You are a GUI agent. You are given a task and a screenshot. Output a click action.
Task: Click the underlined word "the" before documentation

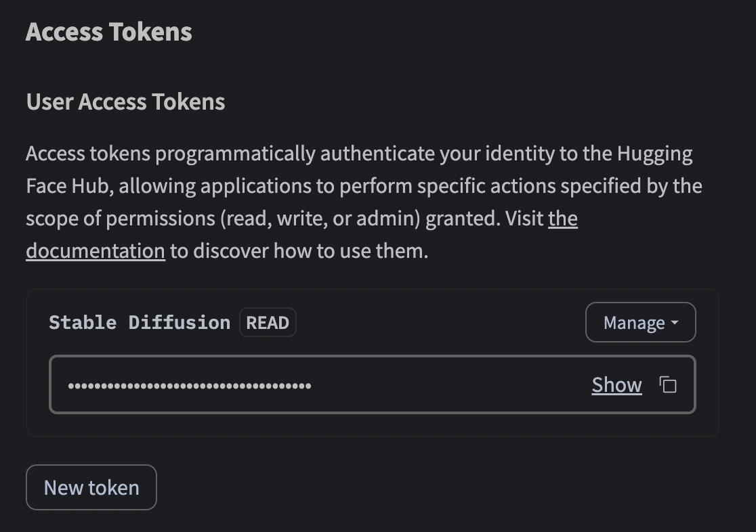[562, 219]
